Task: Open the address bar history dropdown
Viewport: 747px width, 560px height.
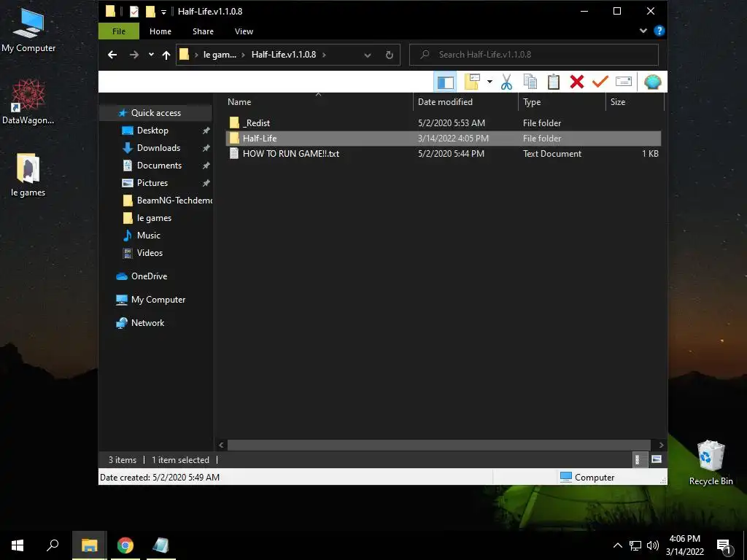Action: coord(368,55)
